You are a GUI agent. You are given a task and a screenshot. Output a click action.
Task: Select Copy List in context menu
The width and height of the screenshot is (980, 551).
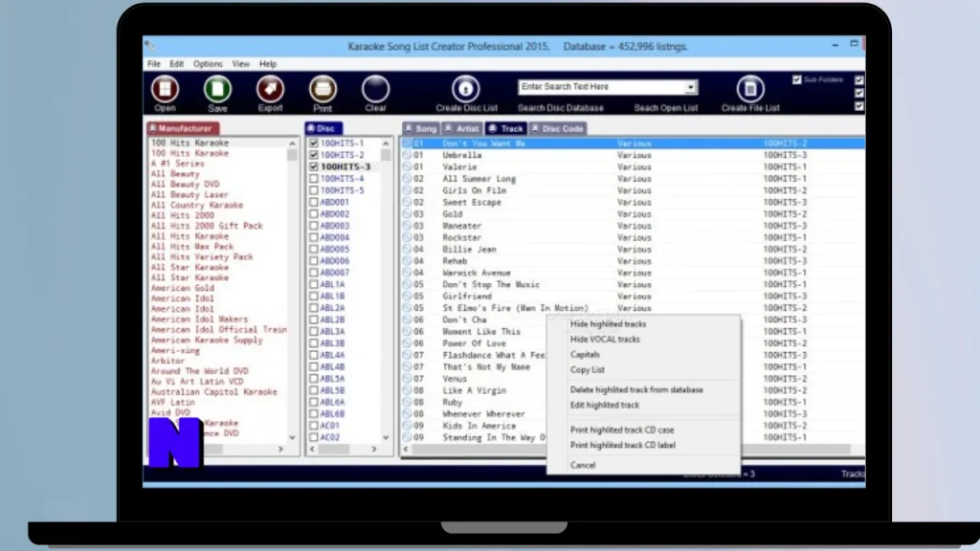click(x=588, y=369)
